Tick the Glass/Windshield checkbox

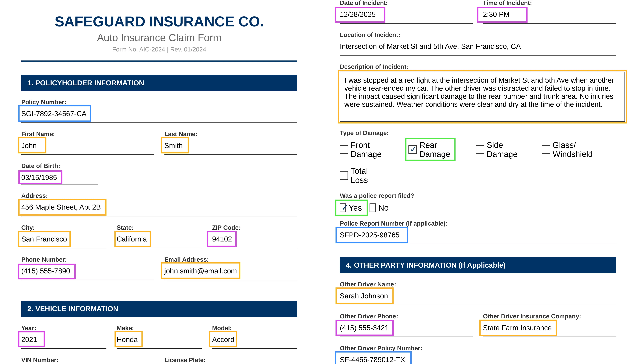(x=546, y=149)
